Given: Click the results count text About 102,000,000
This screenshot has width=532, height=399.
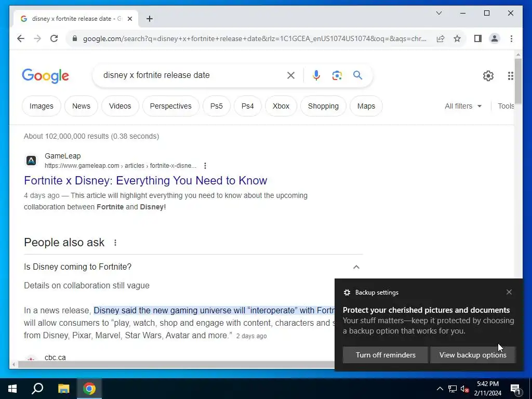Looking at the screenshot, I should (x=91, y=137).
